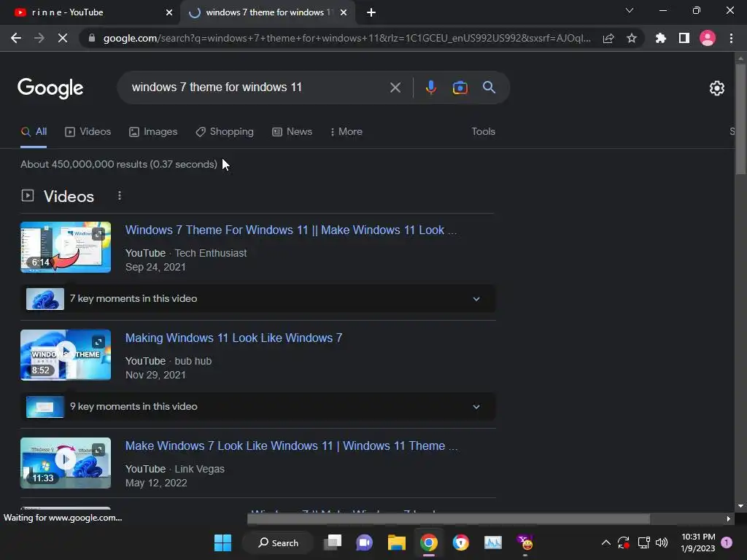747x560 pixels.
Task: Switch to the Shopping search tab
Action: click(225, 132)
